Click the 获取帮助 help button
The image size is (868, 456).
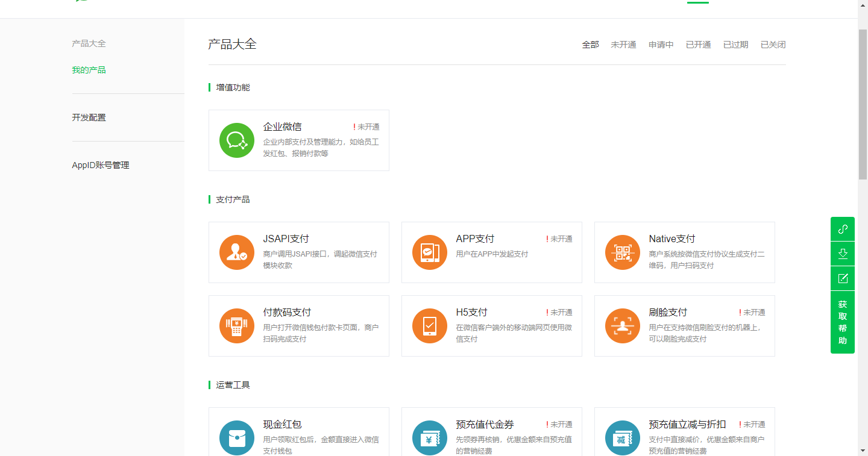(x=843, y=322)
